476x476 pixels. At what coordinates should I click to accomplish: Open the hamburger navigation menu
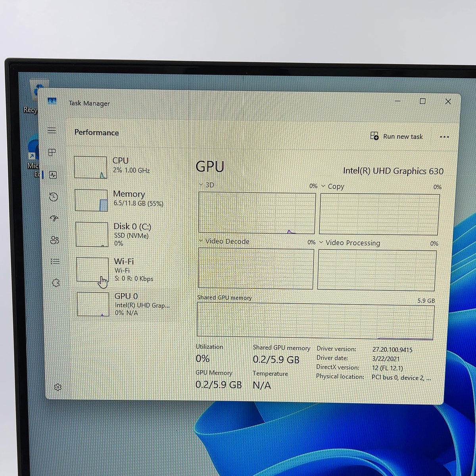52,131
